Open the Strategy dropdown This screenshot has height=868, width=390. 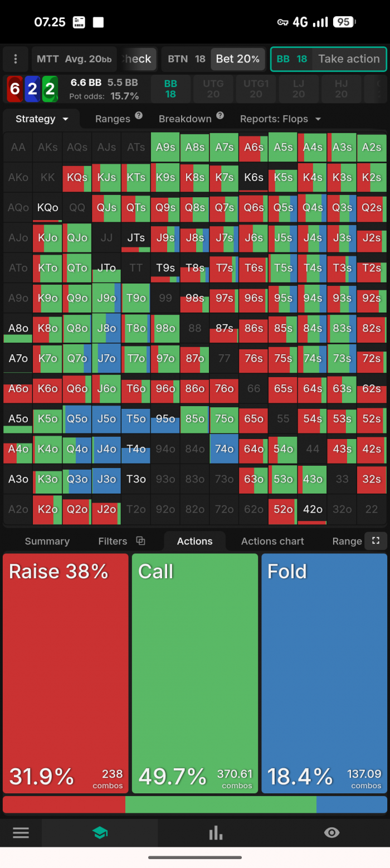click(42, 119)
